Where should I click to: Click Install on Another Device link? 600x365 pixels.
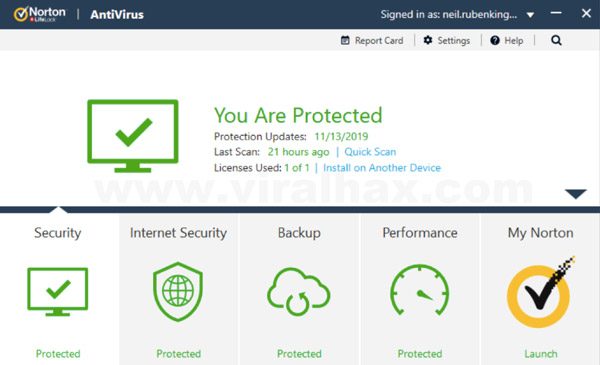coord(382,168)
